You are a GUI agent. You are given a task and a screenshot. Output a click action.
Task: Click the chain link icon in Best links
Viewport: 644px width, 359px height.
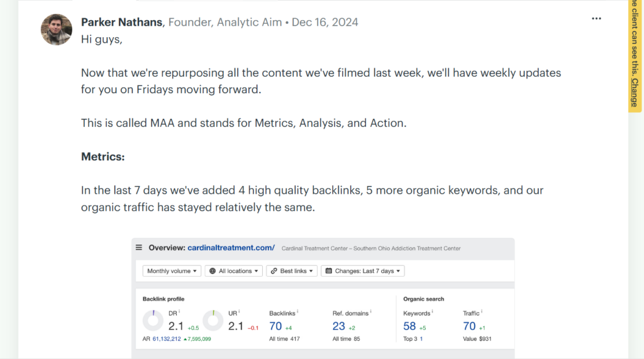pos(274,271)
